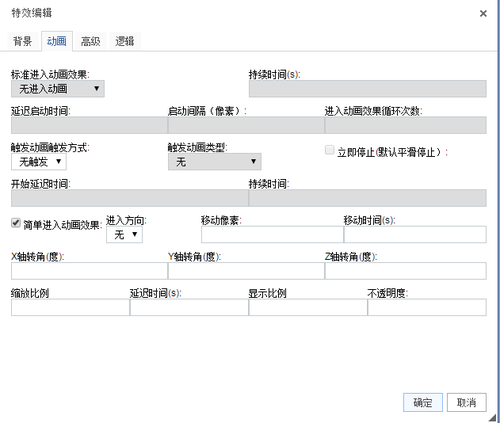500x423 pixels.
Task: Switch to the 背景 tab
Action: (x=23, y=41)
